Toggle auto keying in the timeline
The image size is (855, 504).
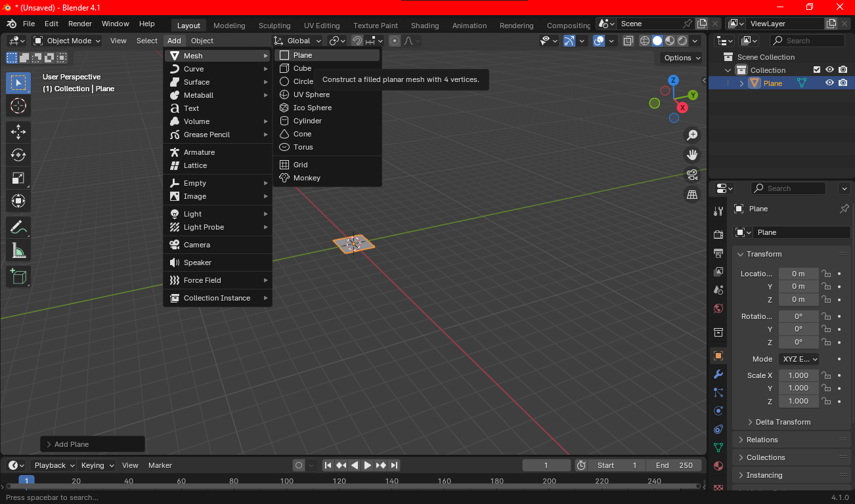tap(299, 465)
